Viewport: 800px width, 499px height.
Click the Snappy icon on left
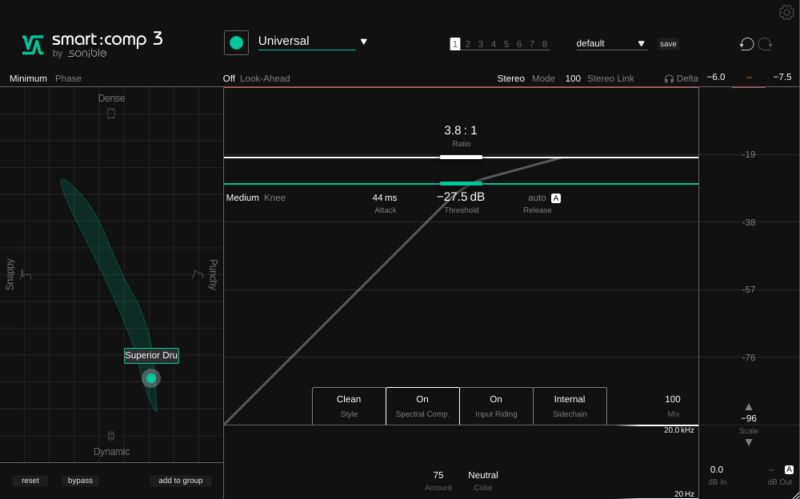pos(26,275)
